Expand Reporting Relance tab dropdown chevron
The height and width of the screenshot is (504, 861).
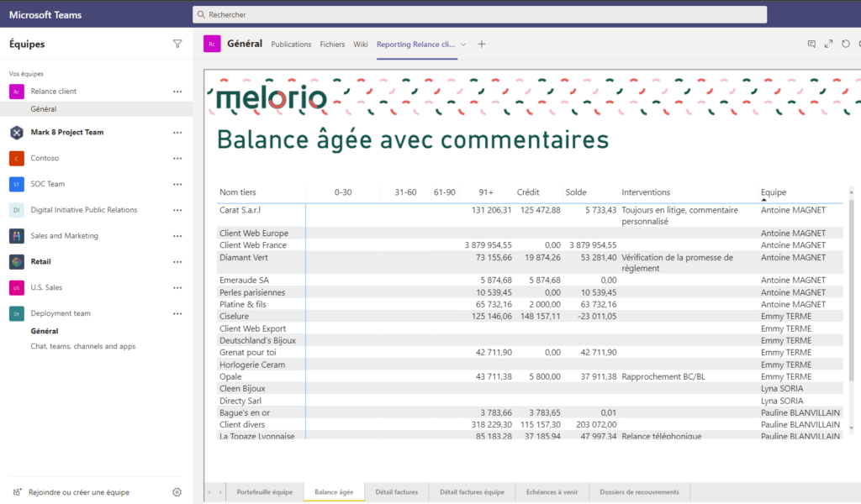coord(463,45)
